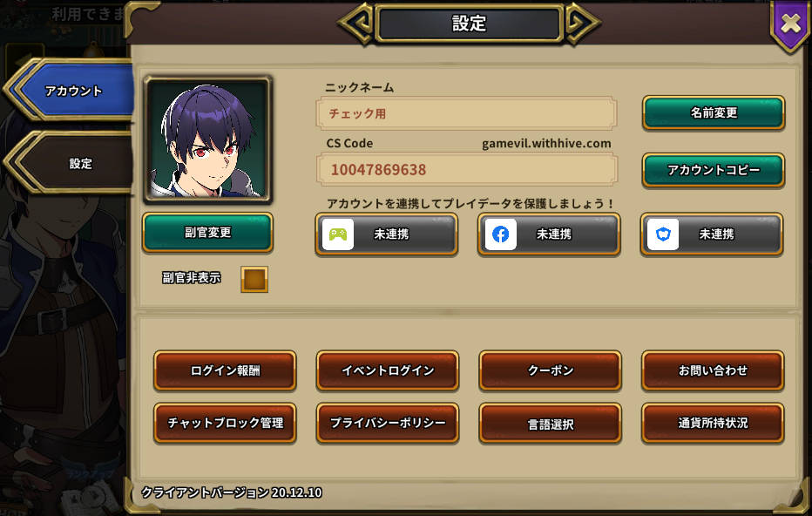
Task: Open the プライバシーポリシー button
Action: coord(388,424)
